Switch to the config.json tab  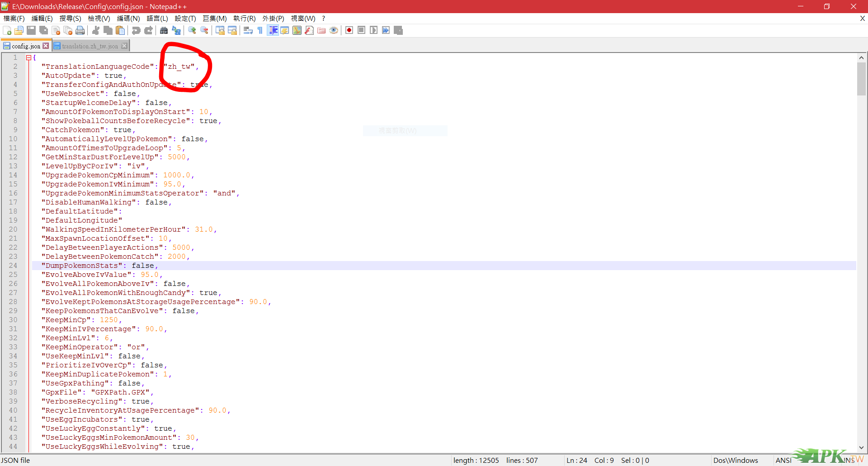(26, 46)
